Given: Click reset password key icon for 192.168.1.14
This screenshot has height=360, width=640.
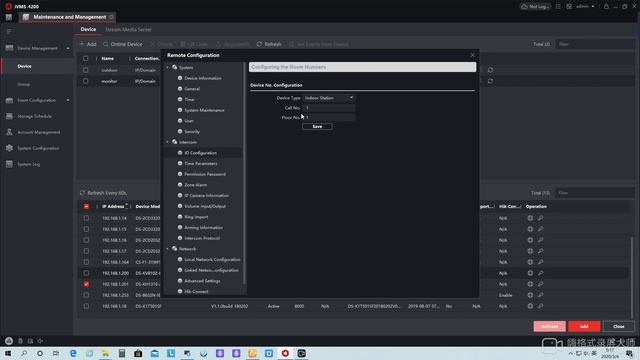Looking at the screenshot, I should 540,218.
